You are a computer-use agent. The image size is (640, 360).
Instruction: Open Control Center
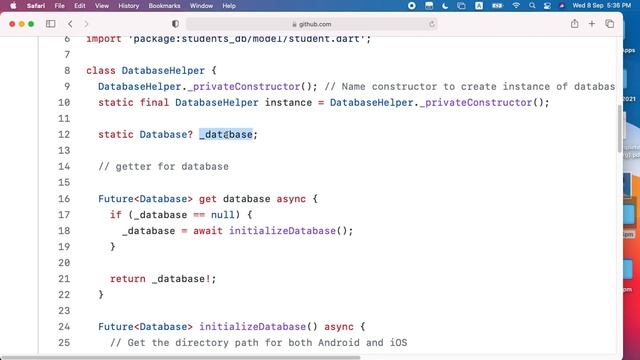coord(547,6)
